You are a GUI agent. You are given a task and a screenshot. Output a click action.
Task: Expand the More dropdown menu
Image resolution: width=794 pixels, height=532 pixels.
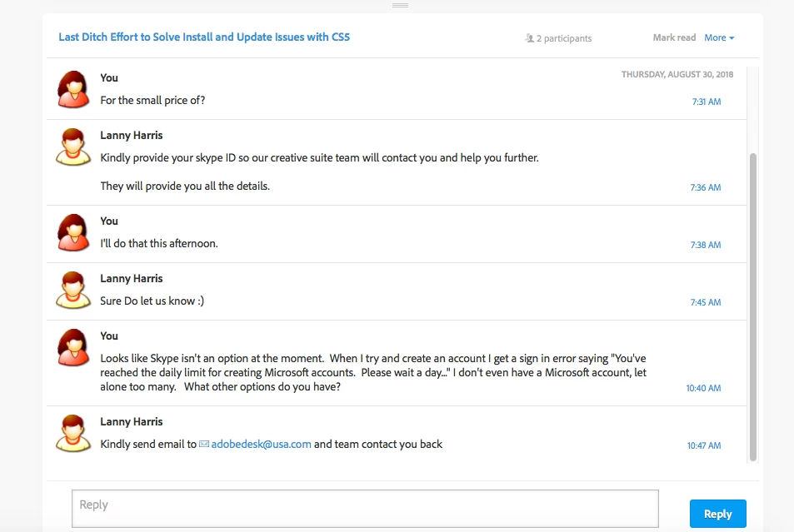click(x=719, y=37)
